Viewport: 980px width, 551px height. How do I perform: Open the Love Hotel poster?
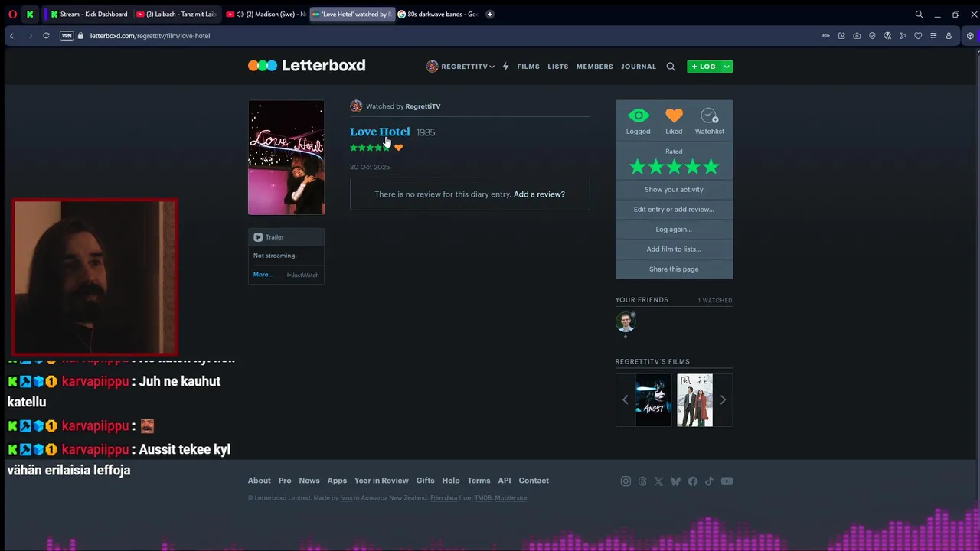pos(286,158)
